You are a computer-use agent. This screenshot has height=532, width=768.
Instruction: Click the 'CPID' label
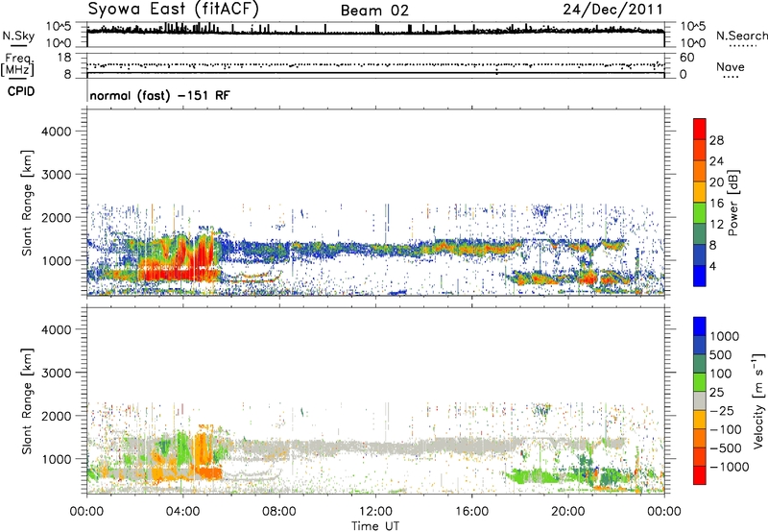[21, 91]
